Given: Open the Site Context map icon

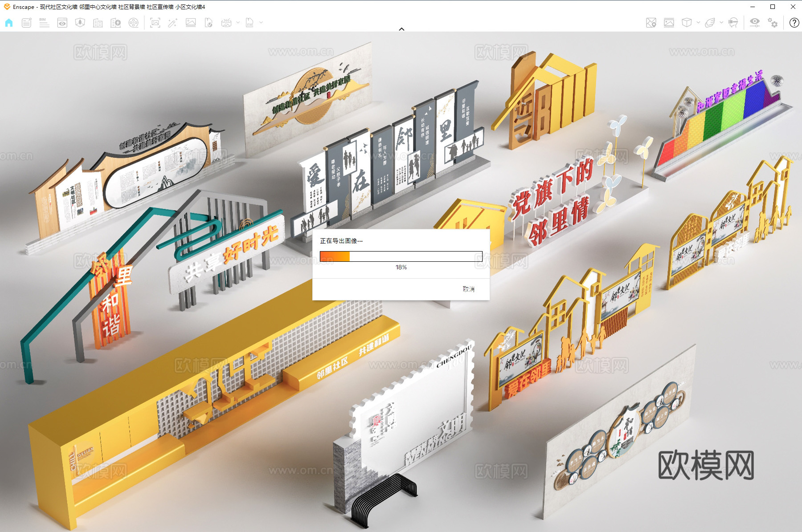Looking at the screenshot, I should tap(80, 23).
